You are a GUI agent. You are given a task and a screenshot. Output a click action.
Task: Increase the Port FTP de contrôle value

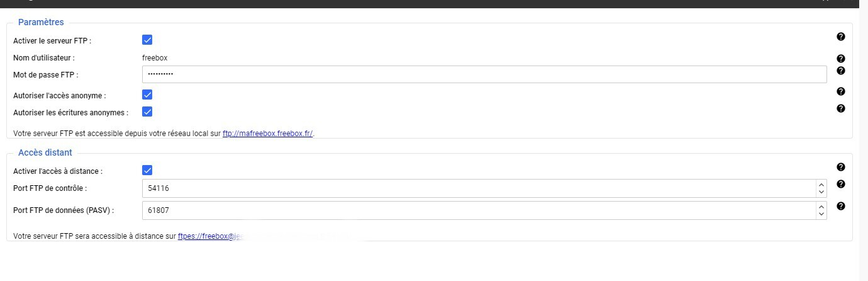pyautogui.click(x=821, y=185)
